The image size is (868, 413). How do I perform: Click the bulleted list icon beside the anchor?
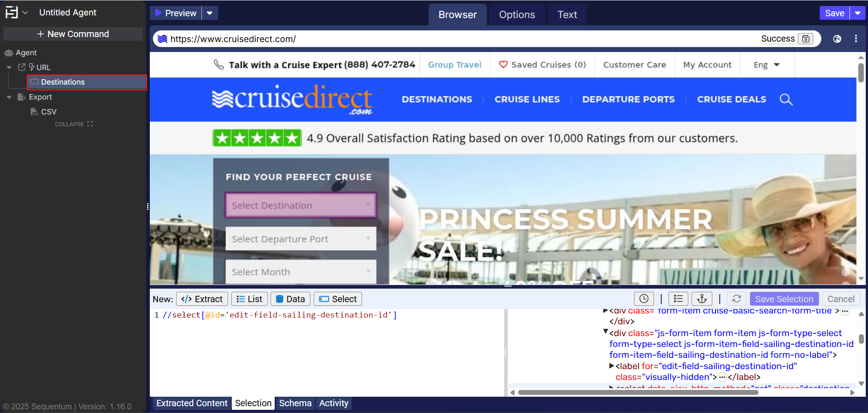(678, 299)
